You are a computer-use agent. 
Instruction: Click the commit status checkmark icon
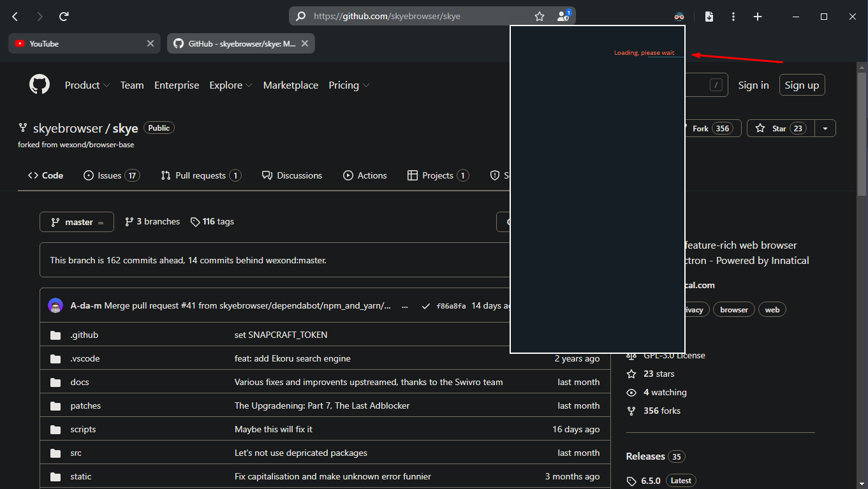[426, 305]
